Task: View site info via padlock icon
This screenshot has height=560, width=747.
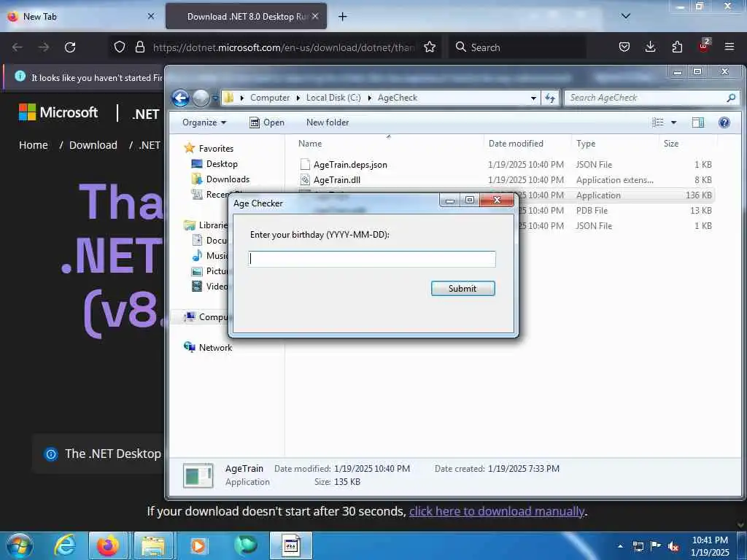Action: [x=139, y=47]
